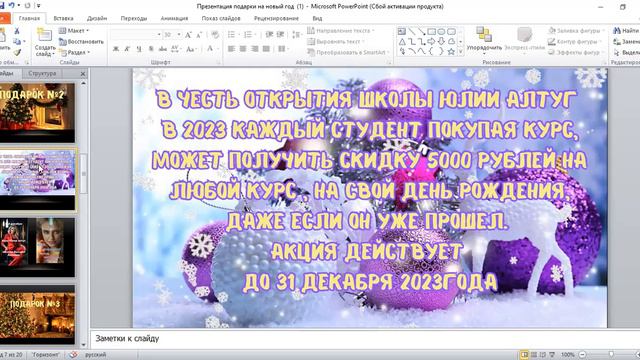
Task: Expand the shapes gallery More arrow
Action: (x=461, y=52)
